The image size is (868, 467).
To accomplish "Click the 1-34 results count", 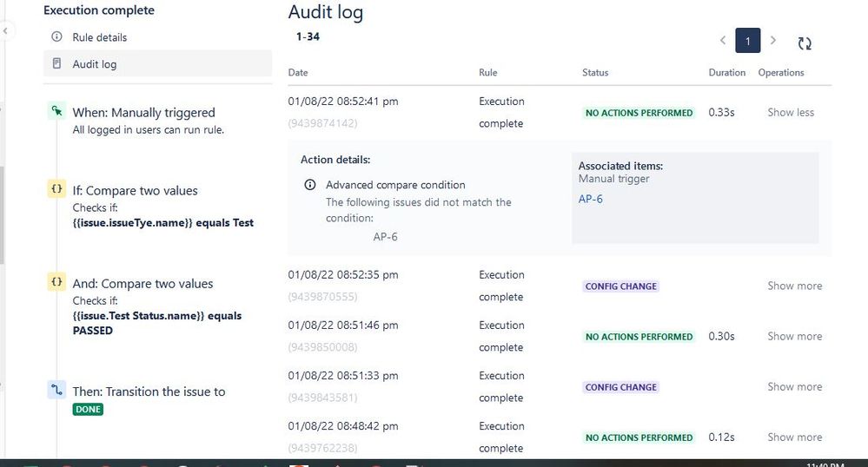I will tap(308, 36).
